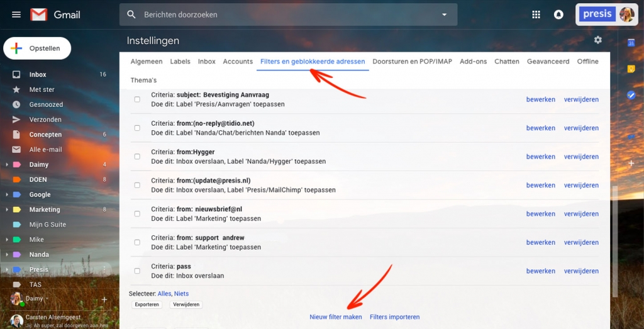
Task: Select the no-reply@tidio.net filter checkbox
Action: point(137,128)
